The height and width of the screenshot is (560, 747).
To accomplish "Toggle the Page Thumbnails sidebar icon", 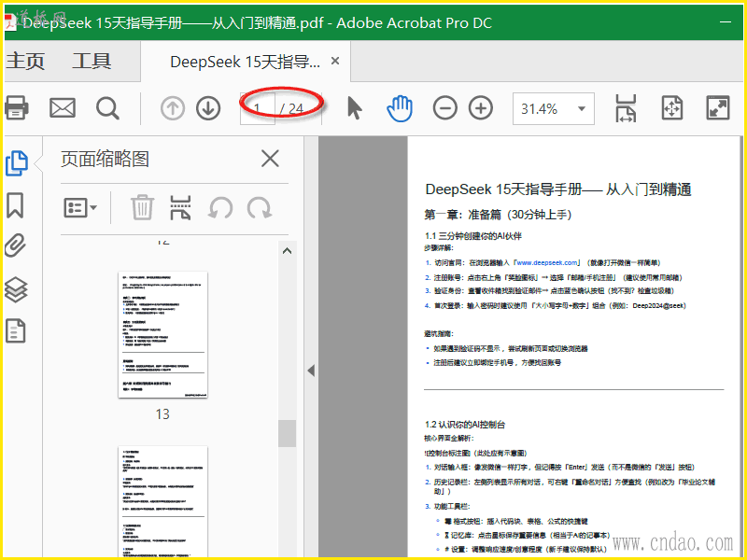I will [17, 163].
